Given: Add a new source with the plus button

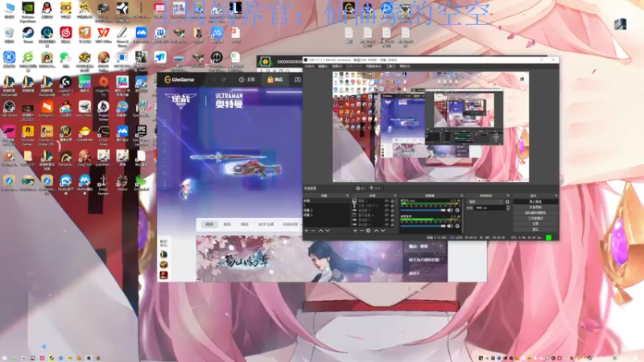Looking at the screenshot, I should [355, 231].
